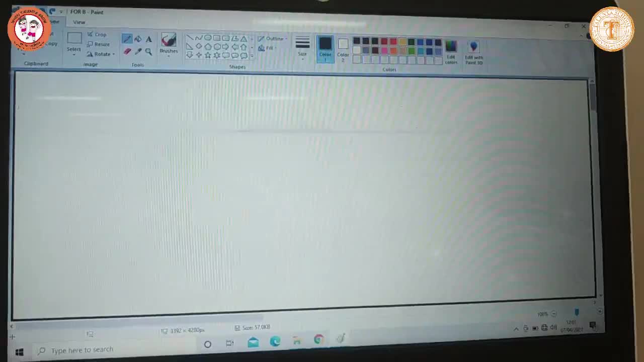Choose the Four-point star shape
Screen dimensions: 644x362
pos(199,55)
